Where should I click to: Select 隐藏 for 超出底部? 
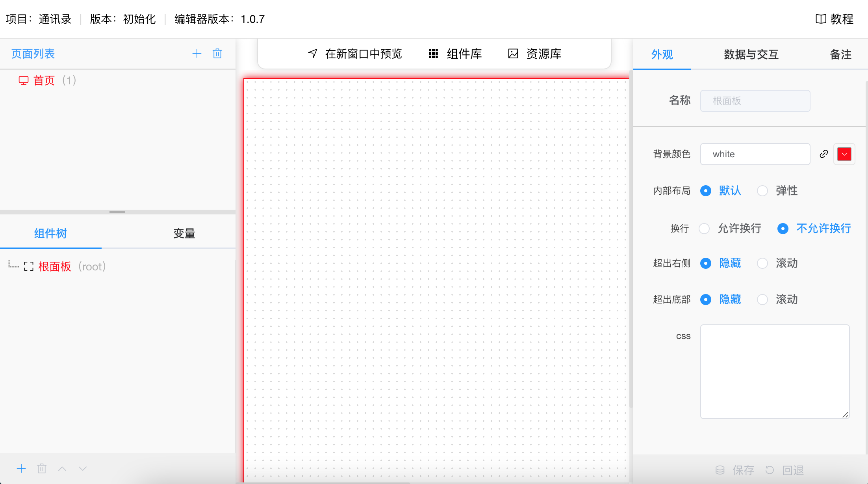pos(706,300)
